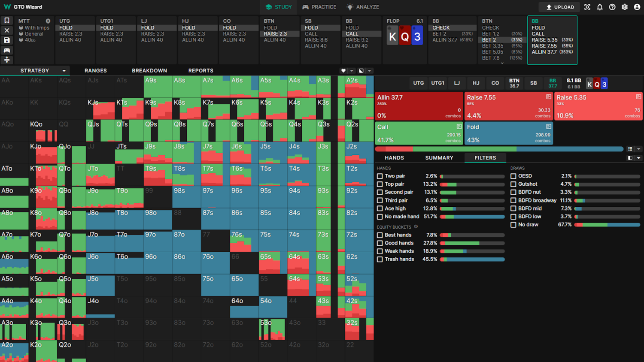Click the bookmark icon in left sidebar
644x362 pixels.
pyautogui.click(x=7, y=21)
